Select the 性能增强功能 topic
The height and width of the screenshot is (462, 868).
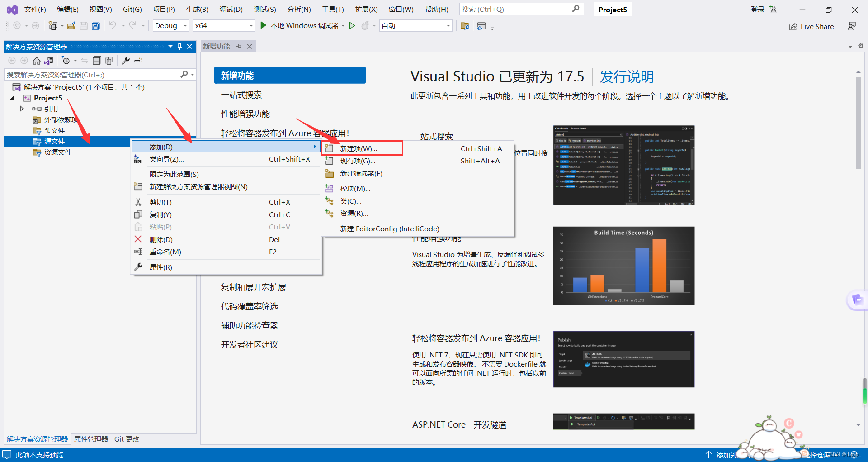pos(245,114)
